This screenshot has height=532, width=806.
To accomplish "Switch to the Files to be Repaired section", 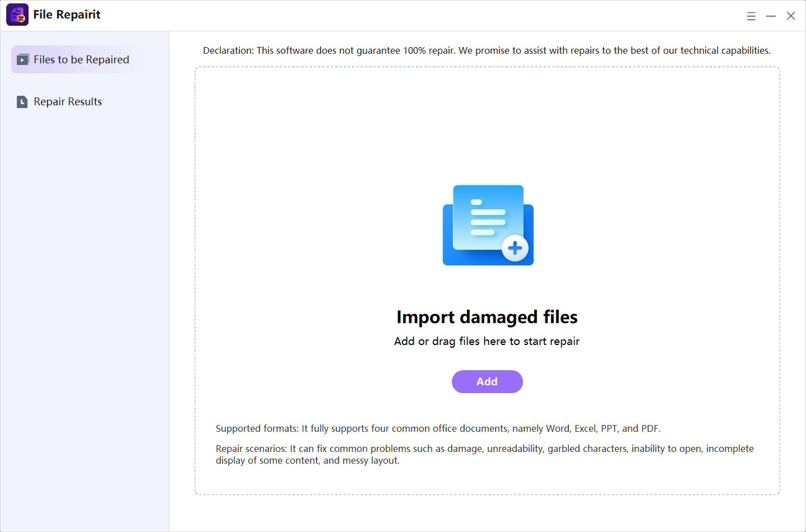I will (81, 59).
